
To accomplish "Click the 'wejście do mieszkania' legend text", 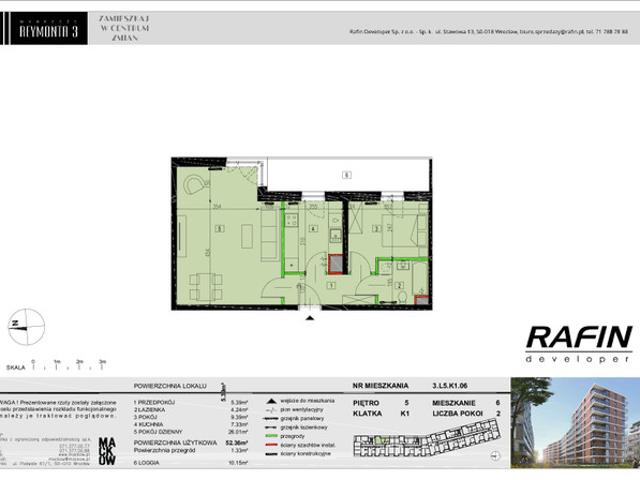I will (307, 401).
